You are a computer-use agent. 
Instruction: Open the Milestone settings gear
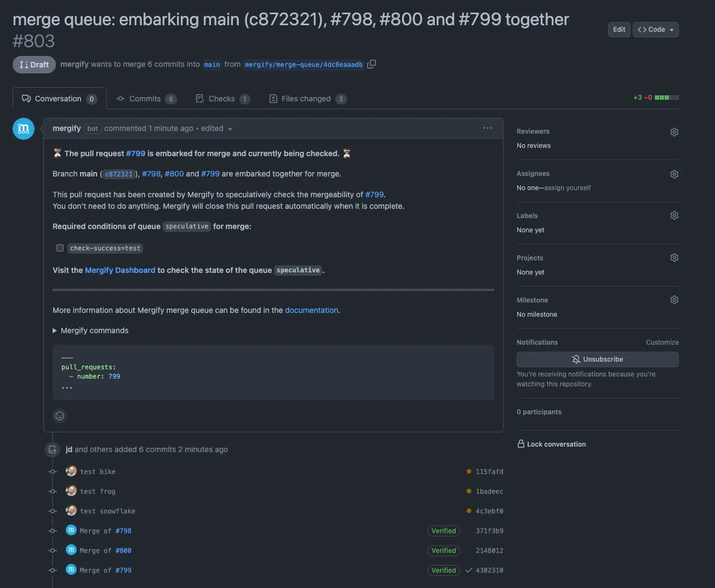pos(674,299)
